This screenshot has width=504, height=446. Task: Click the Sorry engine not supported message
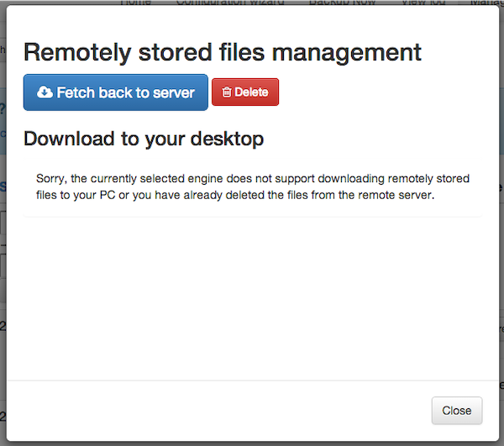pos(253,186)
